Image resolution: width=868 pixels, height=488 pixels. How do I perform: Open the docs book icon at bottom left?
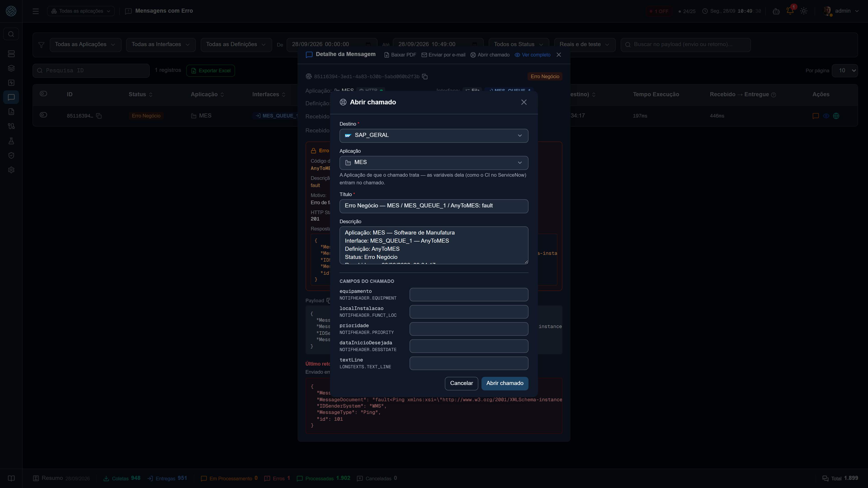pyautogui.click(x=11, y=478)
